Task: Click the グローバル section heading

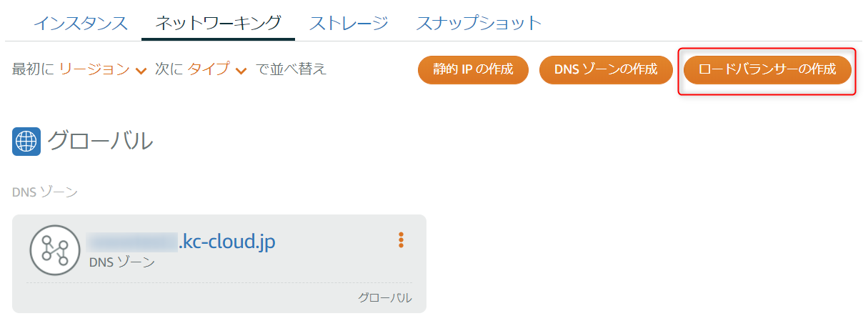Action: click(x=100, y=142)
